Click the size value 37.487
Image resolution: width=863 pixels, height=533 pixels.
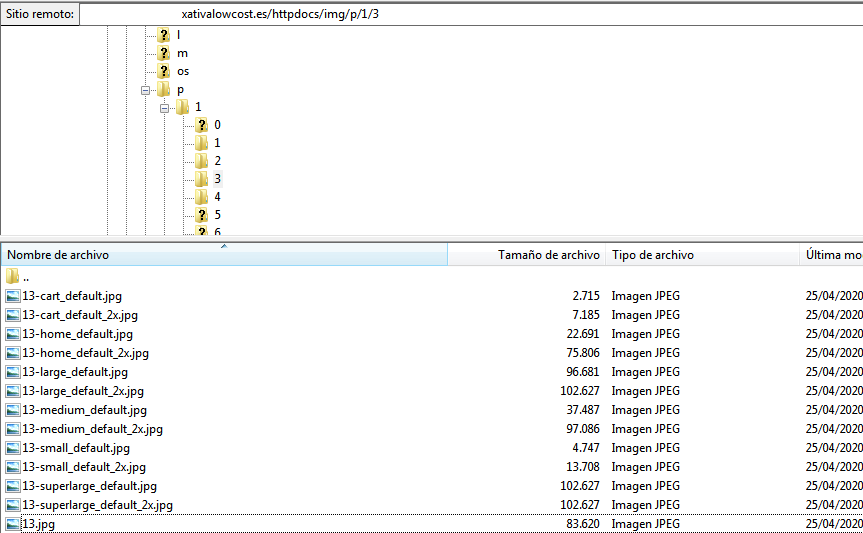(x=583, y=410)
